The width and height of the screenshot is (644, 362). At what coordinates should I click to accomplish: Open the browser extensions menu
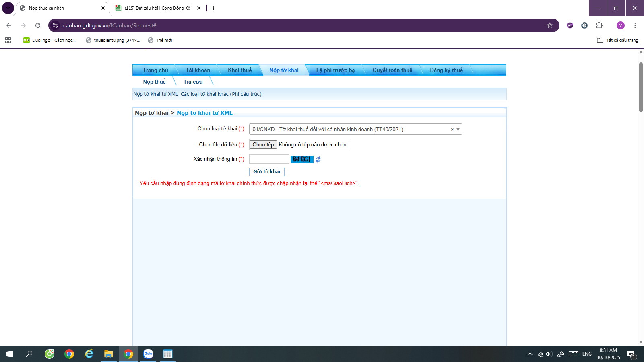point(599,25)
